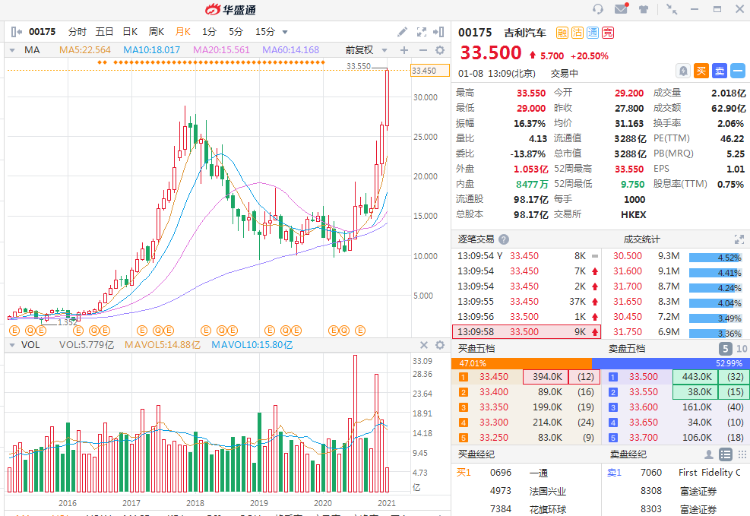Select ask level 1 price 33.500
This screenshot has height=516, width=750.
pos(643,377)
